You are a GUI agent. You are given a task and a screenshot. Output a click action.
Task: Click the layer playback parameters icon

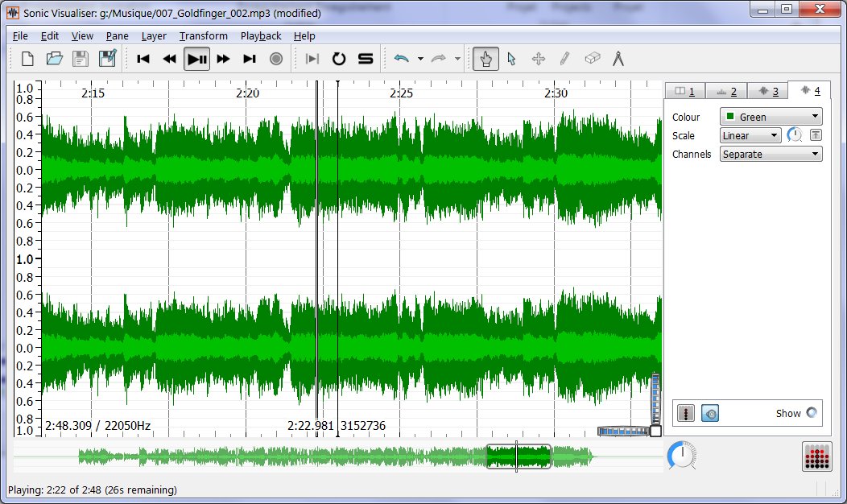686,413
